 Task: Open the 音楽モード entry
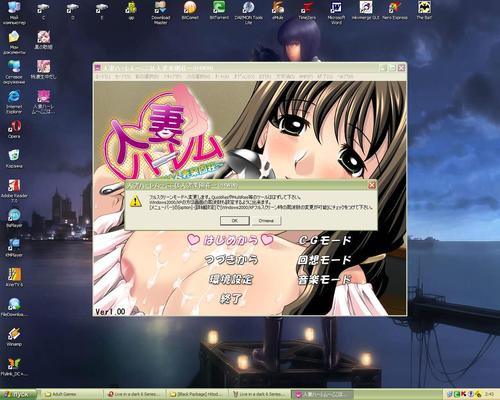click(324, 279)
